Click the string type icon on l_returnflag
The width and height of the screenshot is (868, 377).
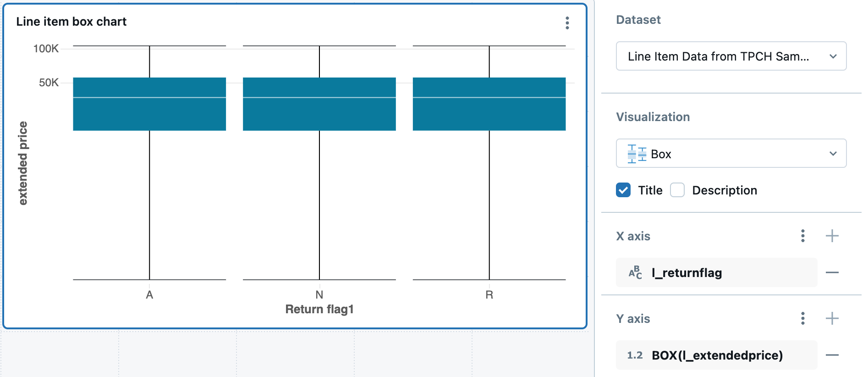pos(636,272)
